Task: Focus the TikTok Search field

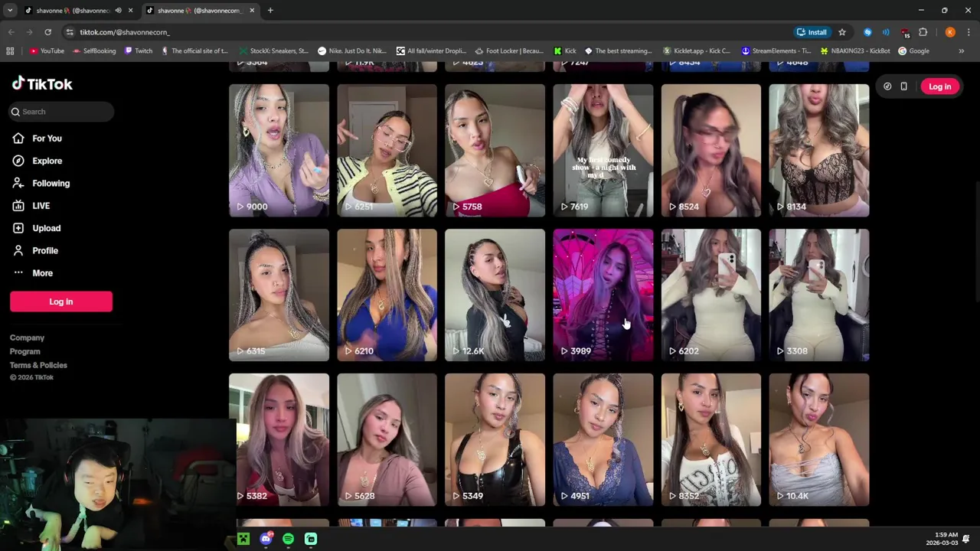Action: coord(62,112)
